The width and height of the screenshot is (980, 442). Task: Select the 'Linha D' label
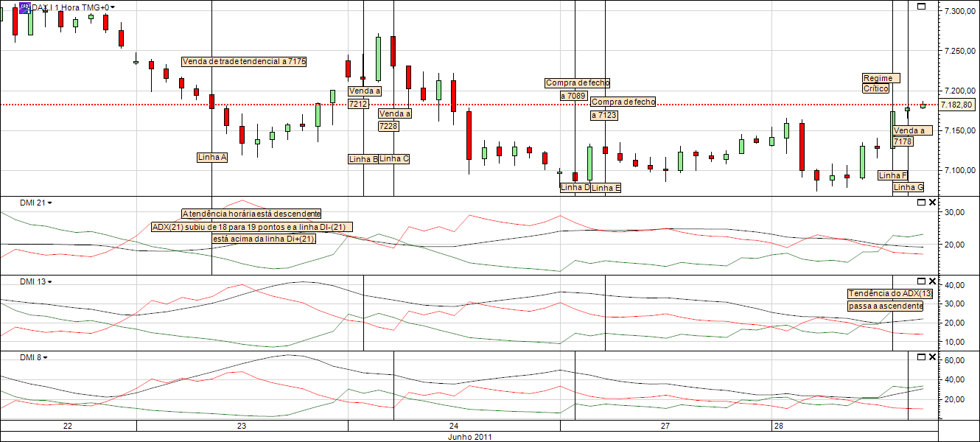click(x=575, y=187)
